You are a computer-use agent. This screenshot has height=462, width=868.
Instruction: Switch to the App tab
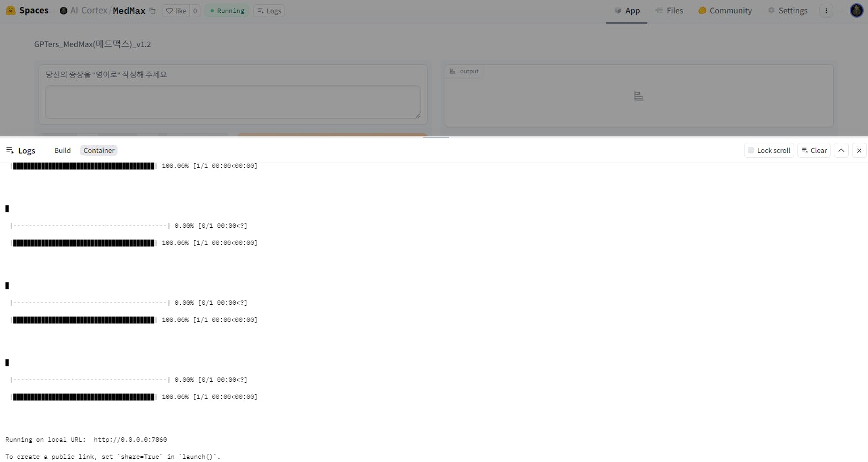pos(626,11)
